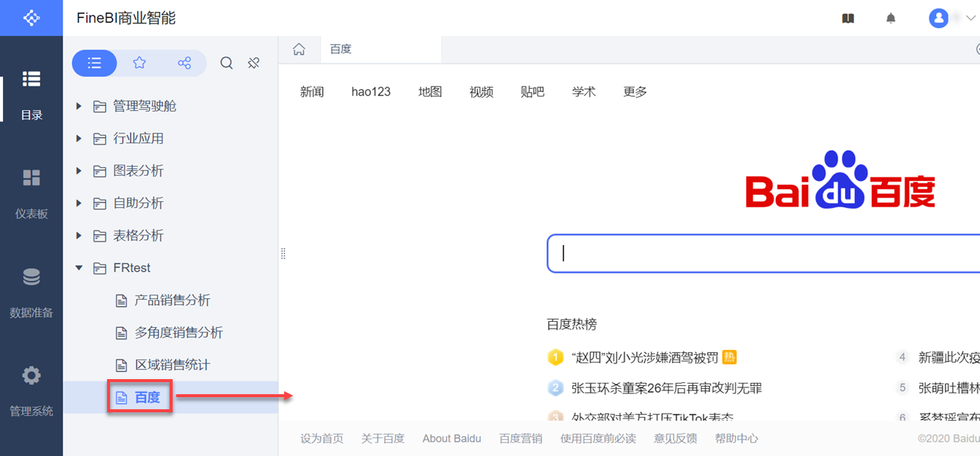980x456 pixels.
Task: Collapse the FRtest folder arrow
Action: coord(79,268)
